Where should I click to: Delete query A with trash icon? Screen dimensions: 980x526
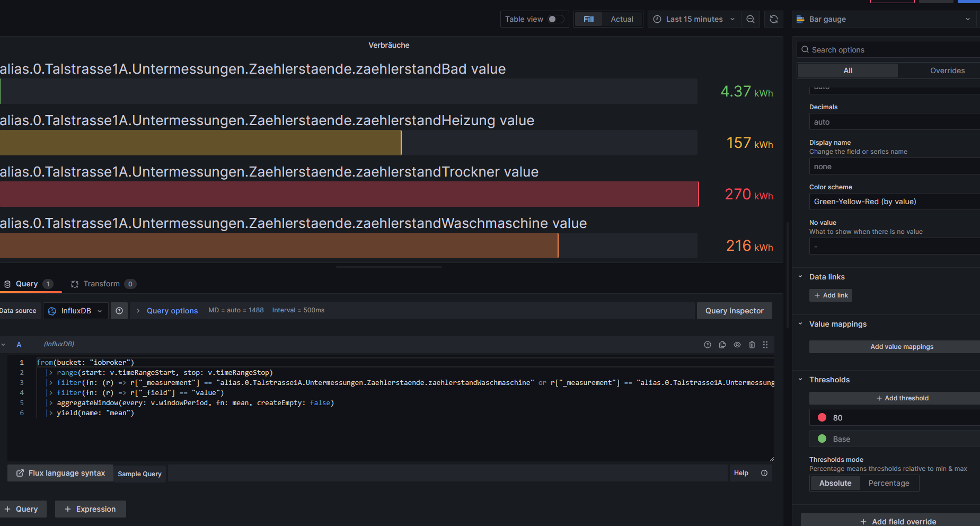752,345
